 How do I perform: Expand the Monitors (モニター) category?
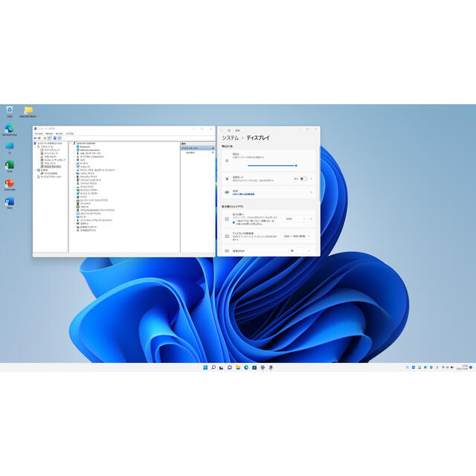(74, 216)
